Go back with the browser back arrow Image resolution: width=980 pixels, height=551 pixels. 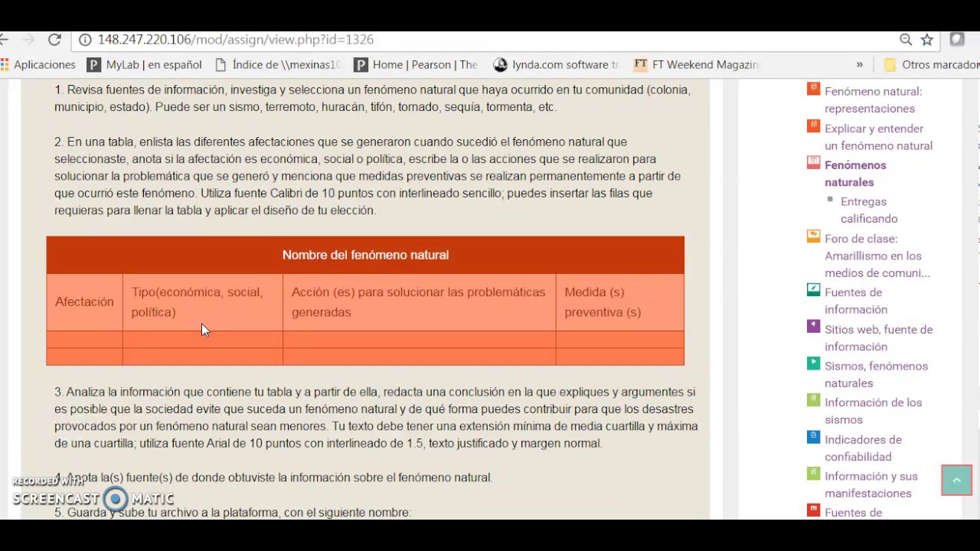click(4, 40)
